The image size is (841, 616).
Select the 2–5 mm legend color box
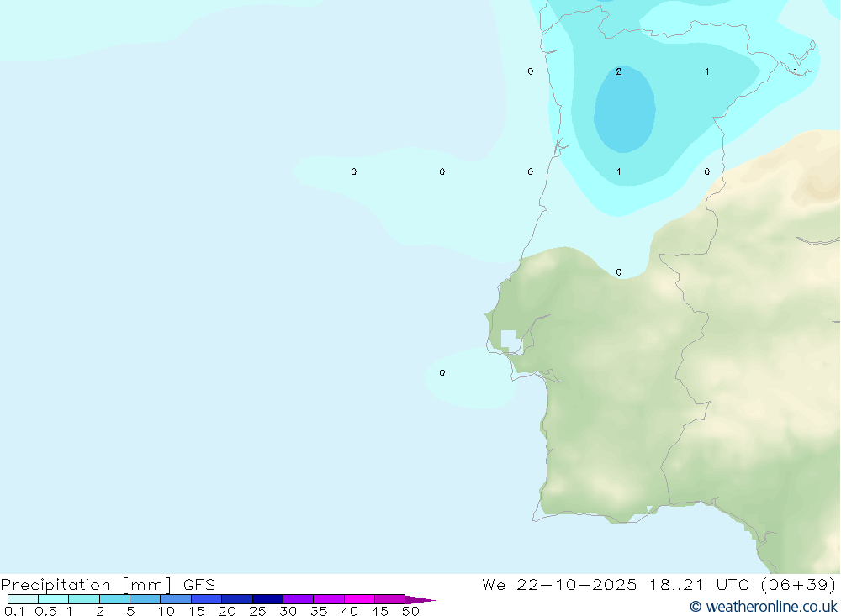[x=114, y=599]
